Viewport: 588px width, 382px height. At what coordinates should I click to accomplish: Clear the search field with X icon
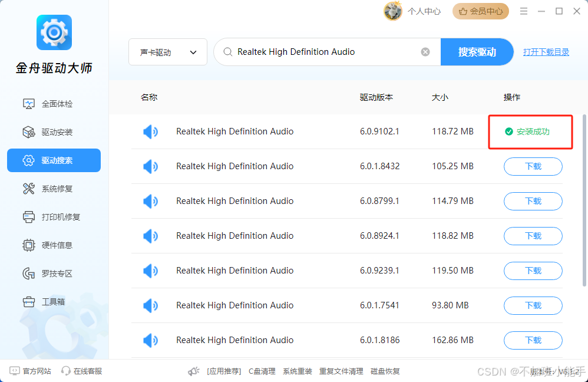(x=425, y=52)
